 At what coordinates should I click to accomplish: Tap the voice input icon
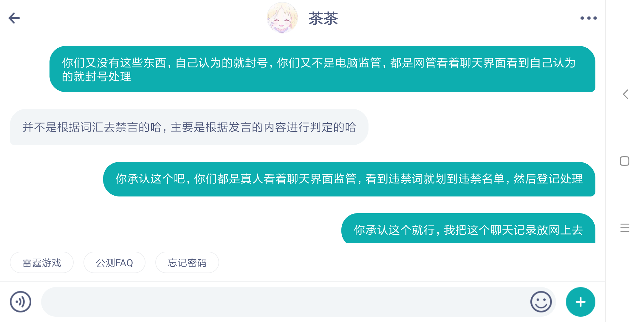point(21,302)
